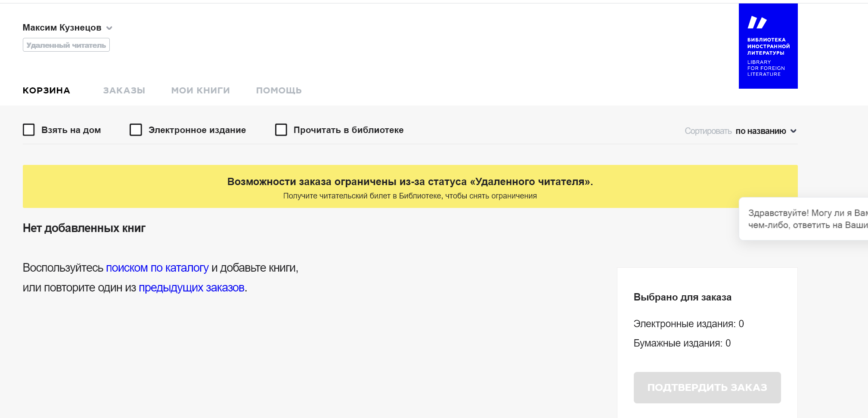Enable the Взять на дом checkbox
The width and height of the screenshot is (868, 418).
pos(29,130)
